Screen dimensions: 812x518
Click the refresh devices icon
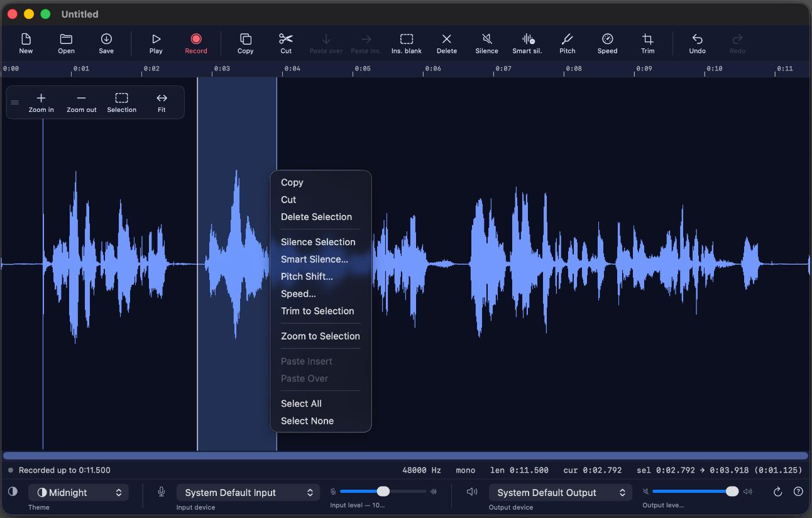tap(777, 492)
